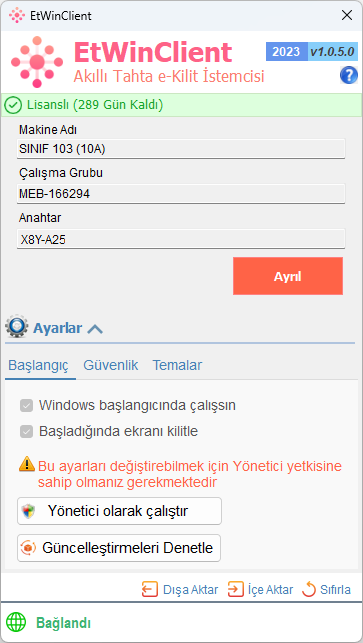Collapse the Ayarlar section chevron

(95, 329)
